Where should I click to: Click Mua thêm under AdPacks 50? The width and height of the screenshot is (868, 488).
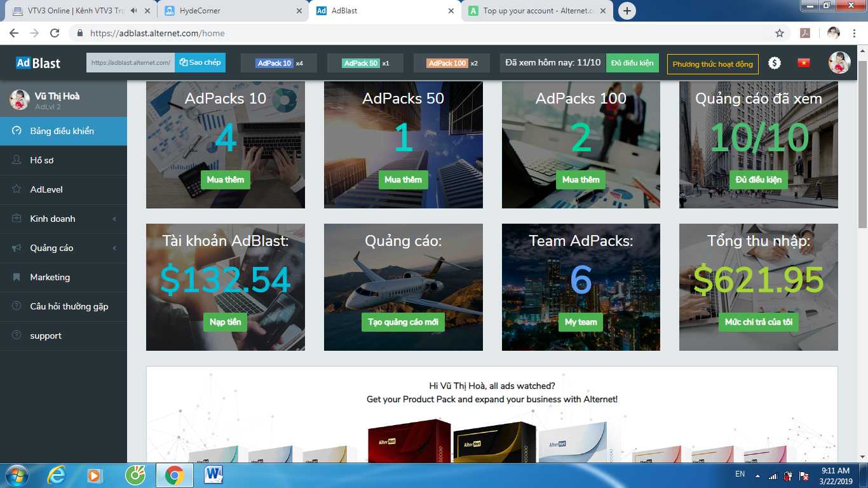403,180
